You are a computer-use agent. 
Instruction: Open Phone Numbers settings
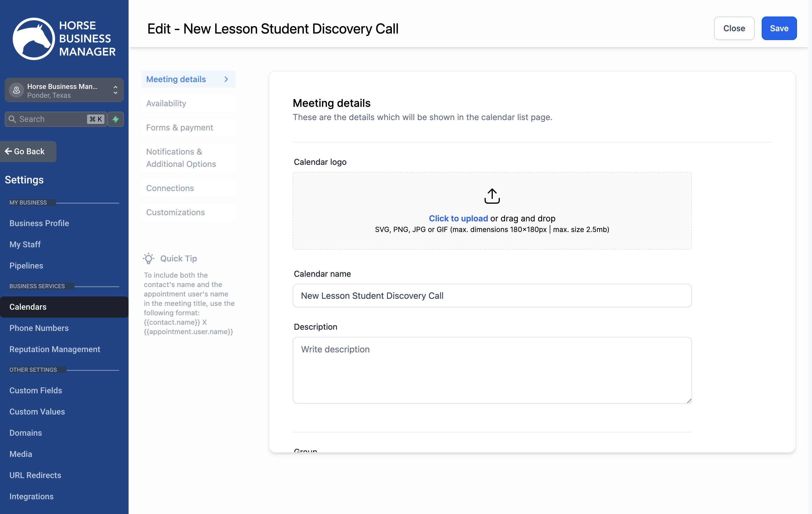39,328
